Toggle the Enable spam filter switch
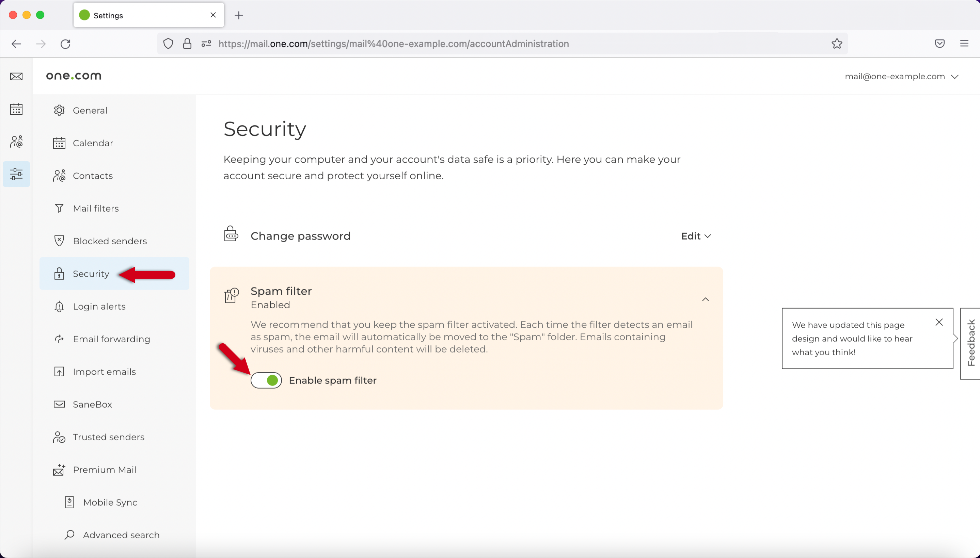The width and height of the screenshot is (980, 558). tap(266, 380)
